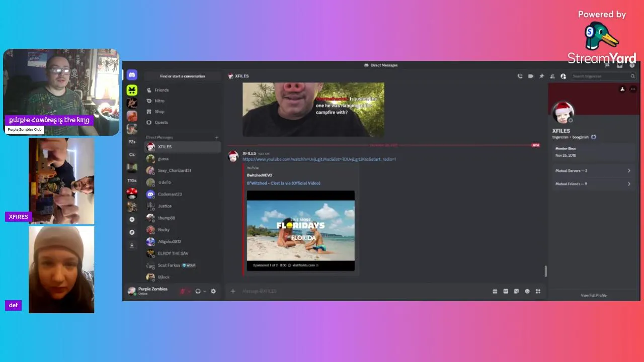Screen dimensions: 644x362
Task: Select Rocky direct message
Action: point(182,230)
